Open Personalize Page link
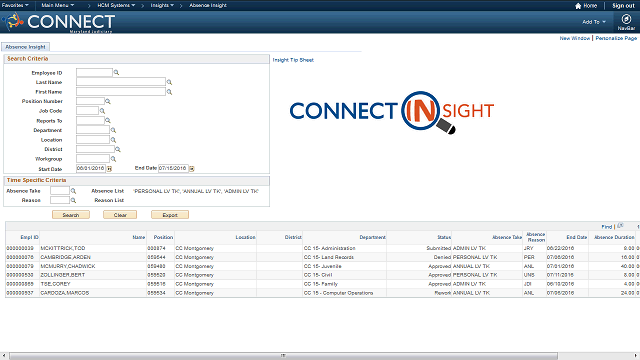640x360 pixels. point(616,38)
